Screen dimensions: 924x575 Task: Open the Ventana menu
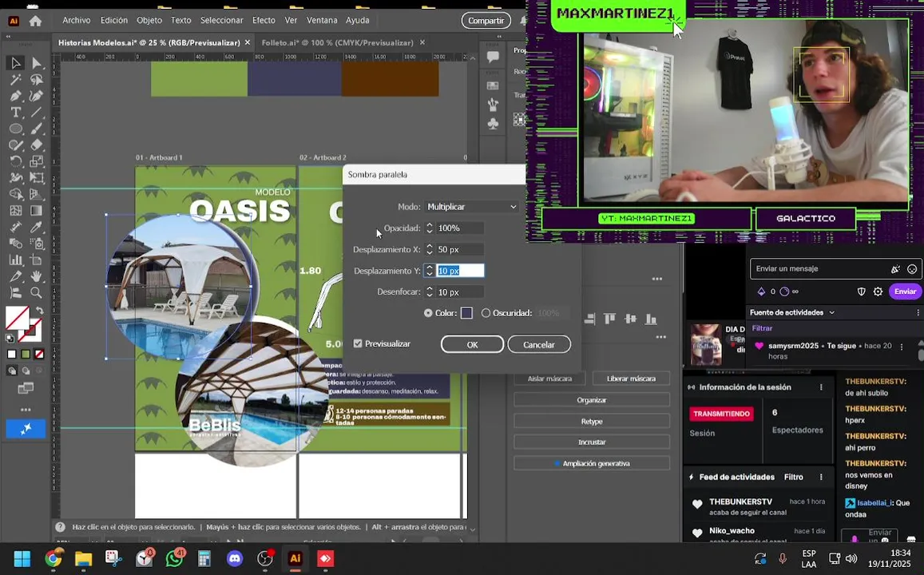pos(322,20)
